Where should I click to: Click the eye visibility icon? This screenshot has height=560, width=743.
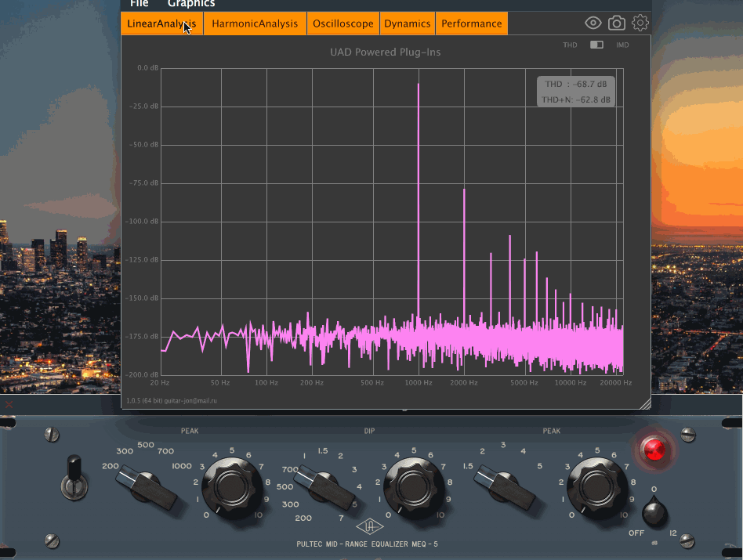click(593, 23)
